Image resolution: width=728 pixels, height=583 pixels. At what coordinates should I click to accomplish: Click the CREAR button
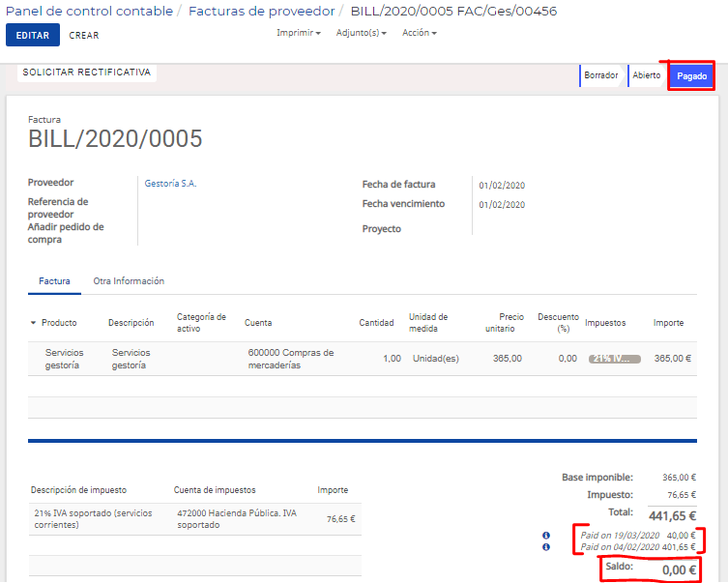[84, 35]
